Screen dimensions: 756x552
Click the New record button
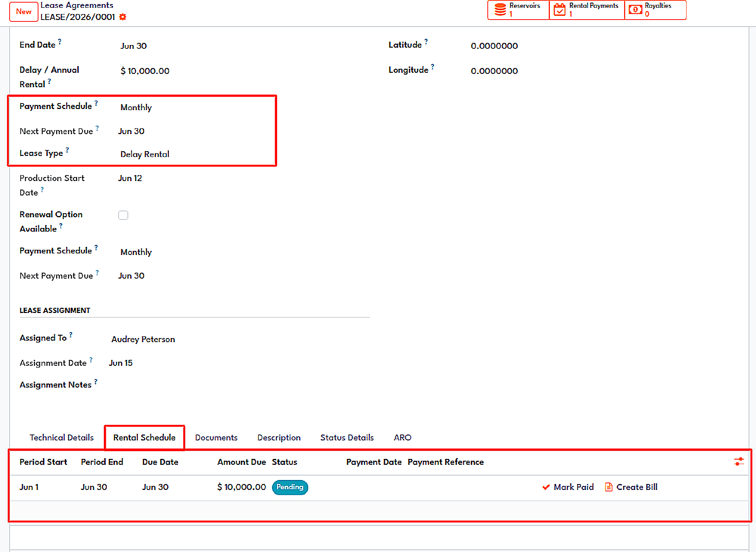[x=24, y=12]
